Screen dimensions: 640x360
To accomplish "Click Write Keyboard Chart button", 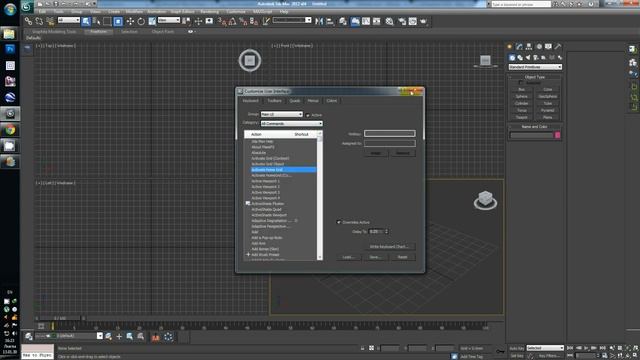I will coord(389,247).
